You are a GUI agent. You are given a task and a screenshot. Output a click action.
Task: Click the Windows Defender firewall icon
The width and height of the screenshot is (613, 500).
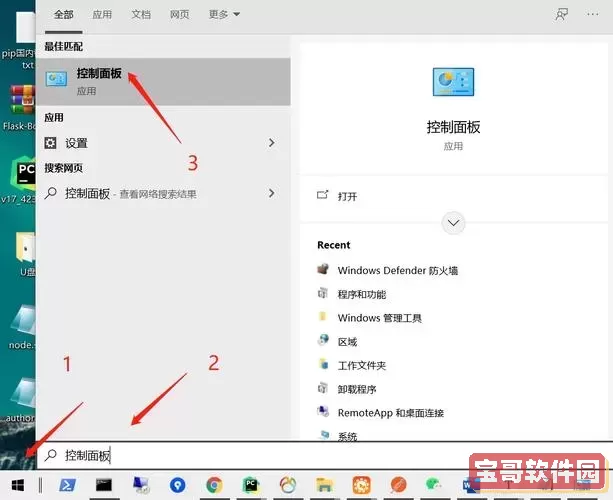coord(323,269)
